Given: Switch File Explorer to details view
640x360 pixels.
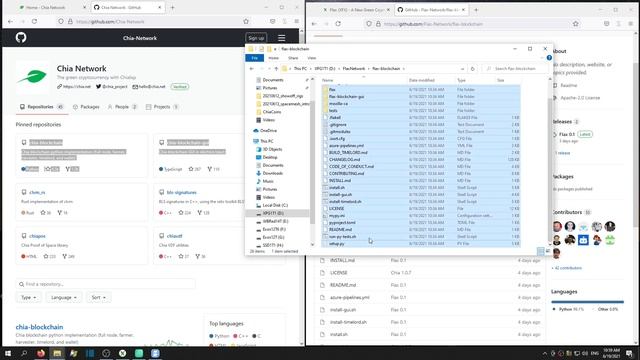Looking at the screenshot, I should pos(540,251).
